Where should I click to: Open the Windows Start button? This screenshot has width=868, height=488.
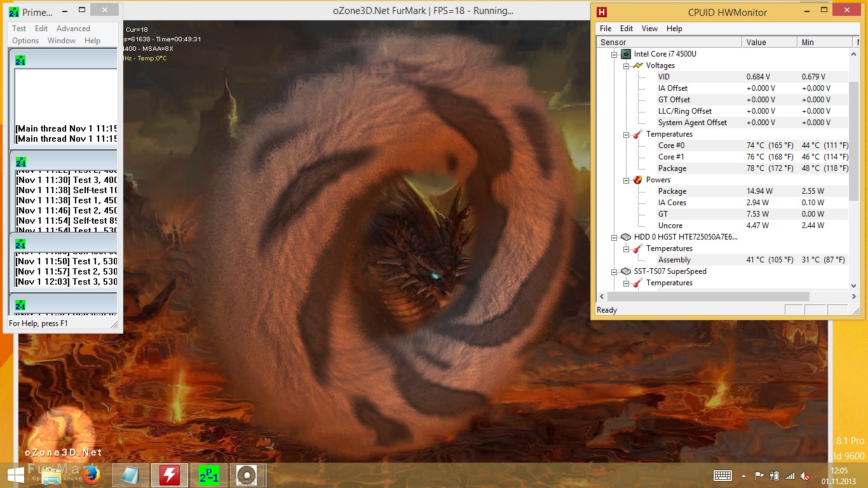tap(16, 475)
